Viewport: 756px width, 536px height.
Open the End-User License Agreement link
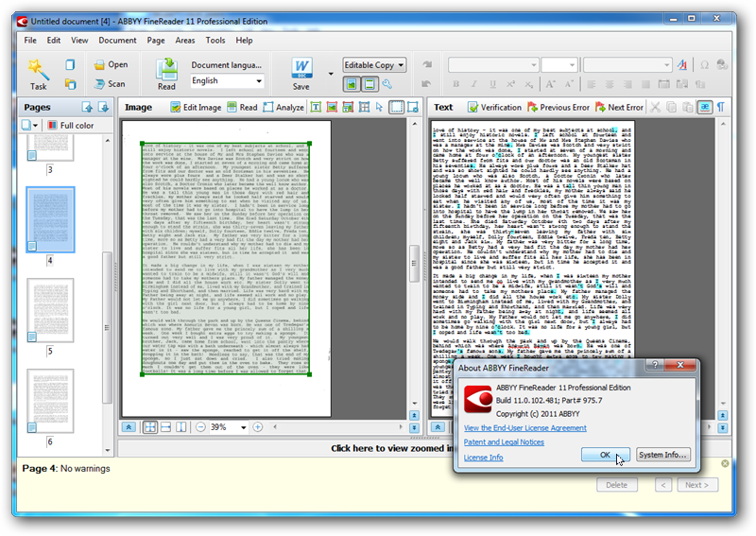click(x=525, y=428)
